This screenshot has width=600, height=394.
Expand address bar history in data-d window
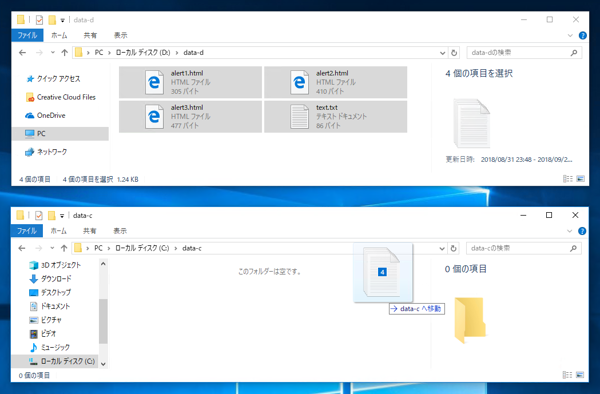[442, 53]
